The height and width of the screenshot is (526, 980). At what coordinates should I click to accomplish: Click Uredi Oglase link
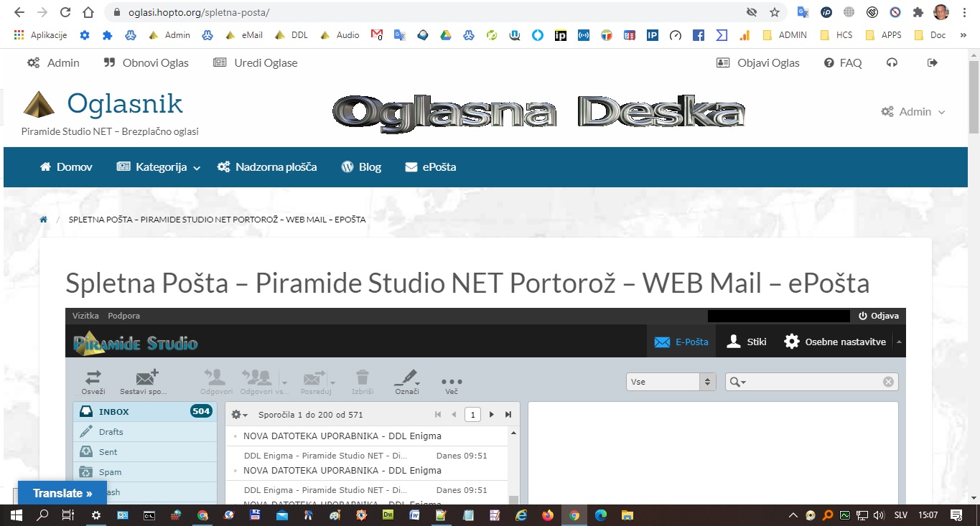tap(256, 62)
